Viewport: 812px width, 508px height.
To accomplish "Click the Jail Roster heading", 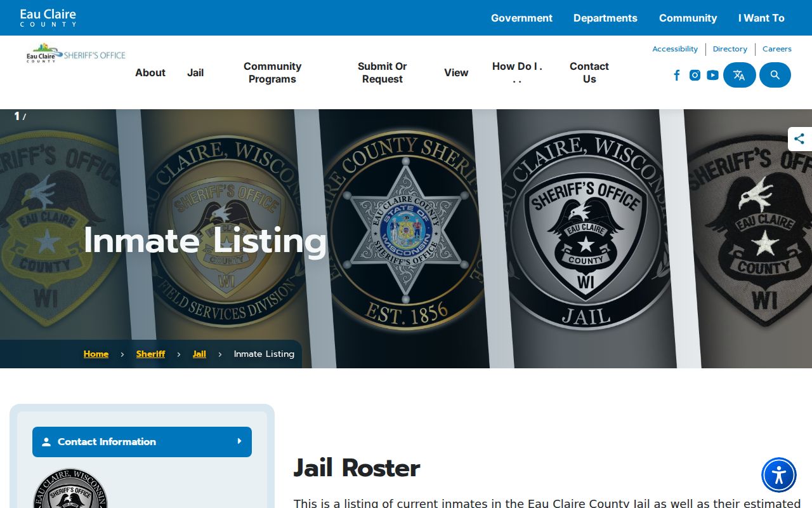I will (357, 468).
